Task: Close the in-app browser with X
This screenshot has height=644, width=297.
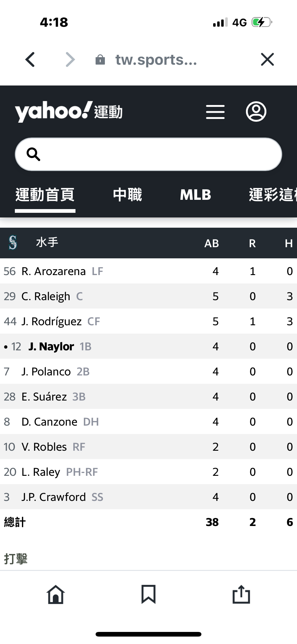Action: tap(267, 59)
